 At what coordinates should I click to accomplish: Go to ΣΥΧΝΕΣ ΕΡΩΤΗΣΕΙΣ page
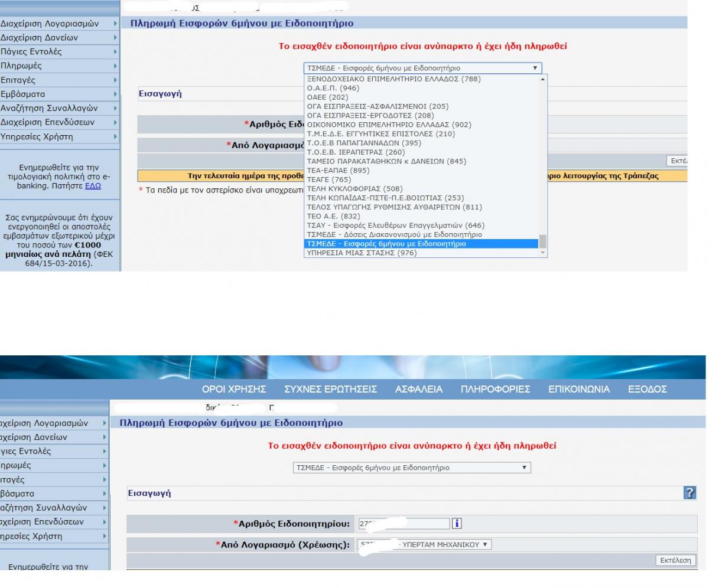click(331, 389)
